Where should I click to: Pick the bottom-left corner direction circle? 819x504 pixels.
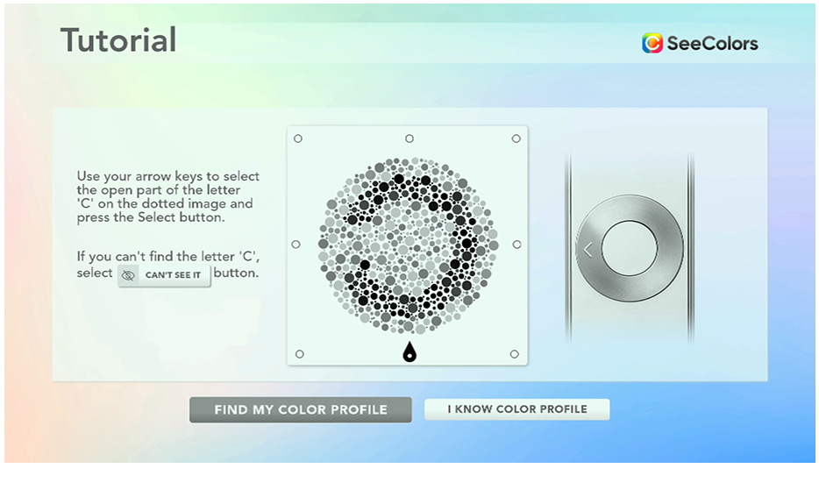300,354
